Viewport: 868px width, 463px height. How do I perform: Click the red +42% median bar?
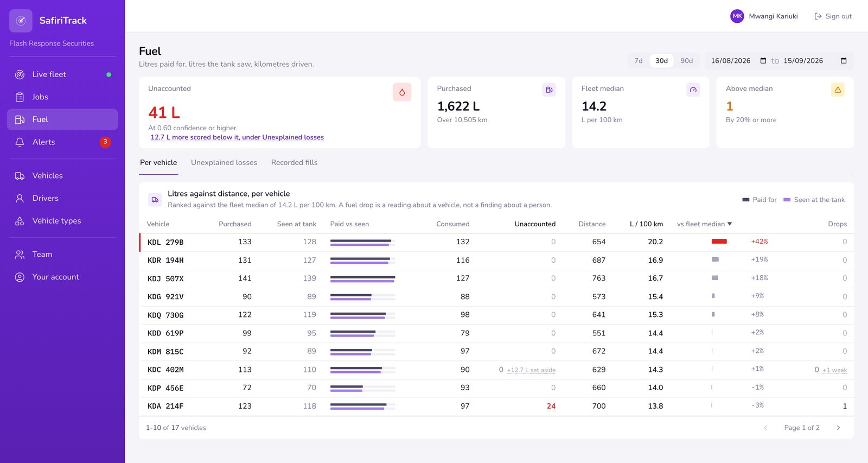719,242
